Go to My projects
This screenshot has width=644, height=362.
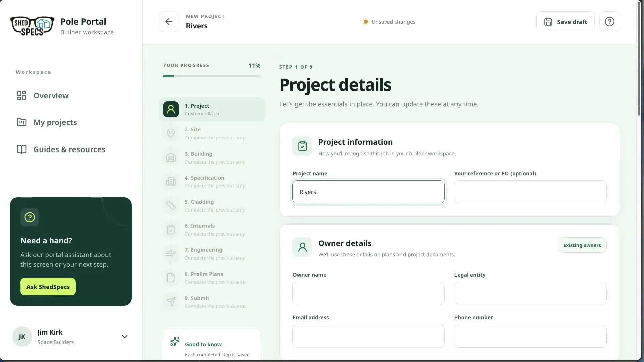point(55,122)
